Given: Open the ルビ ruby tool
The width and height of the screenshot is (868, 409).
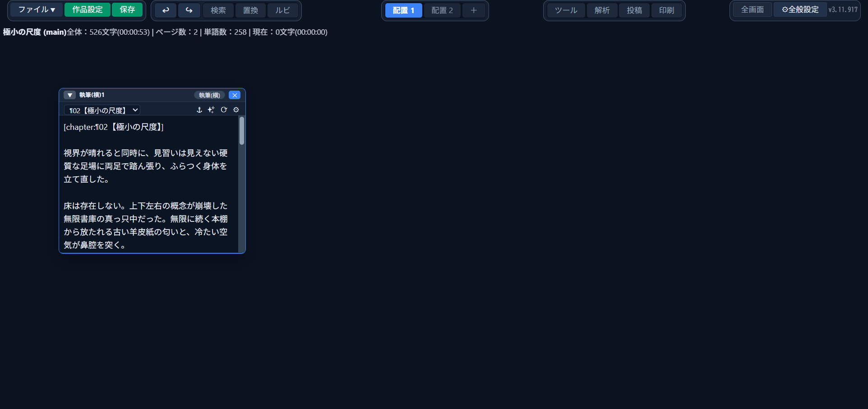Looking at the screenshot, I should point(283,10).
